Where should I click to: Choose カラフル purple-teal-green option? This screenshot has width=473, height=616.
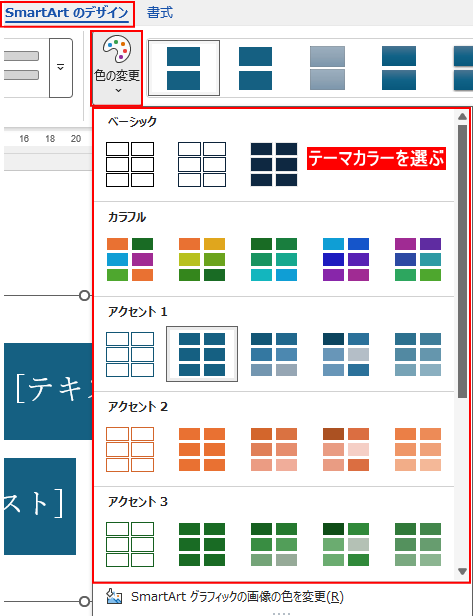coord(418,259)
